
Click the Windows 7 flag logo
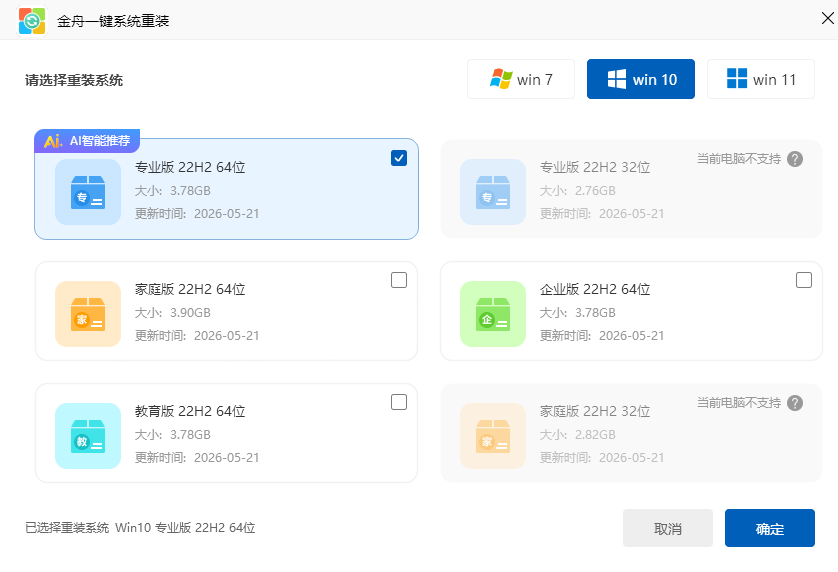click(x=501, y=79)
